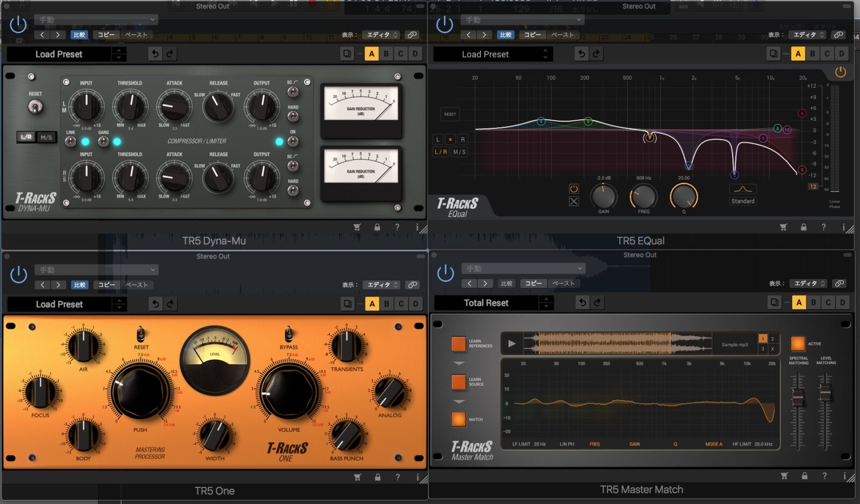Click 比較 button in Master Match header
Viewport: 860px width, 504px height.
(x=506, y=283)
